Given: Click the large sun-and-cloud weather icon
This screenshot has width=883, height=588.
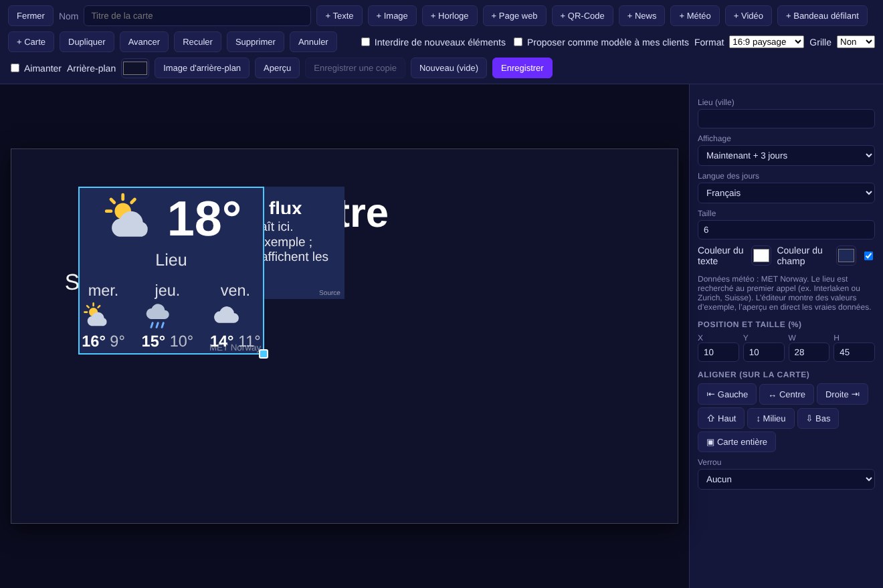Looking at the screenshot, I should pyautogui.click(x=126, y=215).
